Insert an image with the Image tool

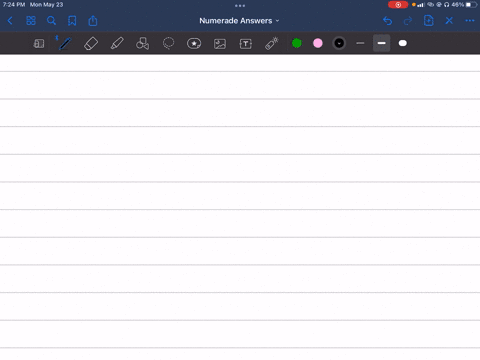pos(220,44)
